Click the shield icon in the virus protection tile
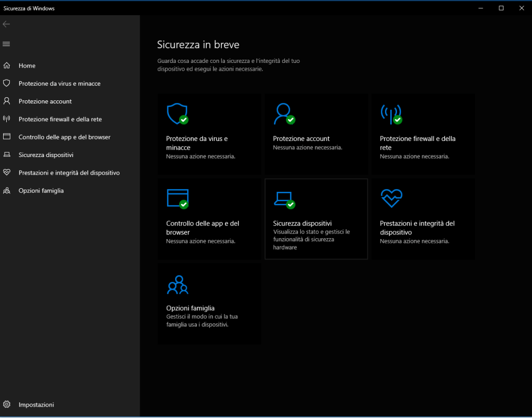532x418 pixels. coord(177,114)
